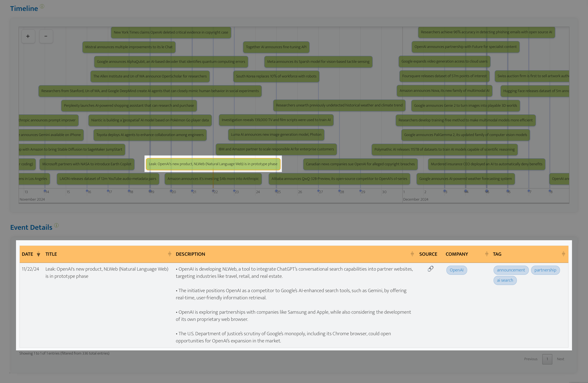Go to Next page of entries
588x383 pixels.
click(560, 359)
